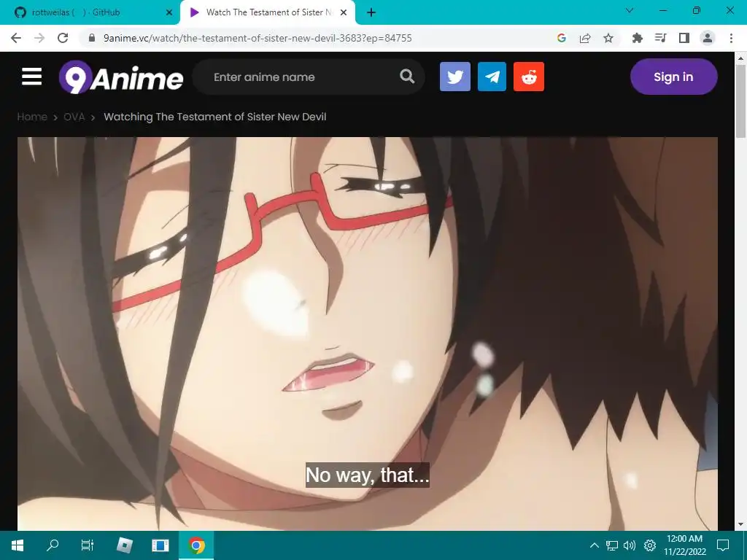
Task: Open Task View on taskbar
Action: pyautogui.click(x=88, y=545)
